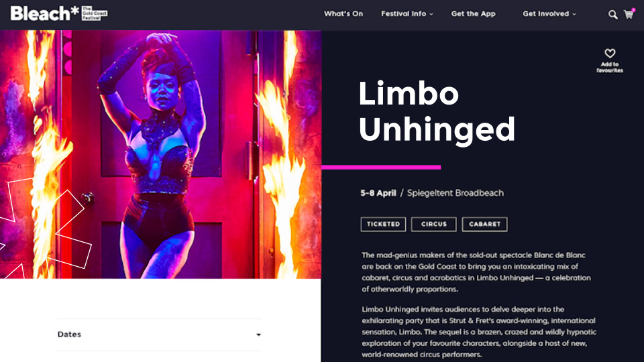Click the TICKETED tag button
This screenshot has width=644, height=362.
tap(383, 224)
